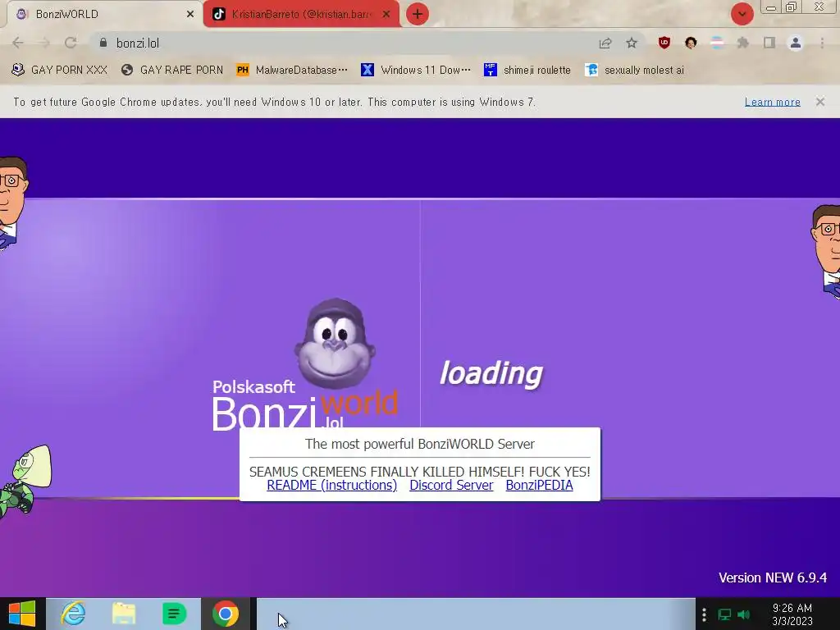Open the shimeji roulette bookmark
840x630 pixels.
click(x=527, y=71)
